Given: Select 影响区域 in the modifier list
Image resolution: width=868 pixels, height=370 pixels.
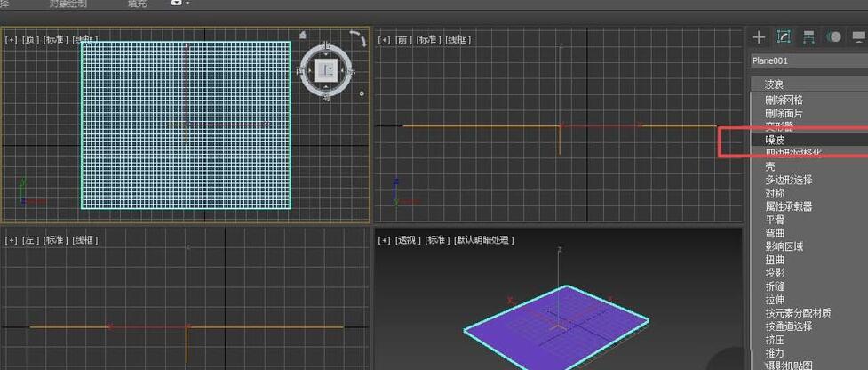Looking at the screenshot, I should pyautogui.click(x=784, y=246).
